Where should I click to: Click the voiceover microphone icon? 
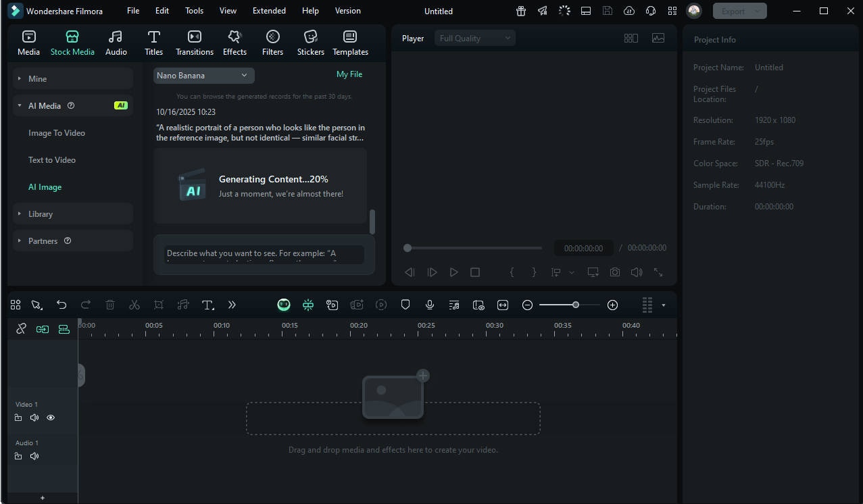coord(429,305)
